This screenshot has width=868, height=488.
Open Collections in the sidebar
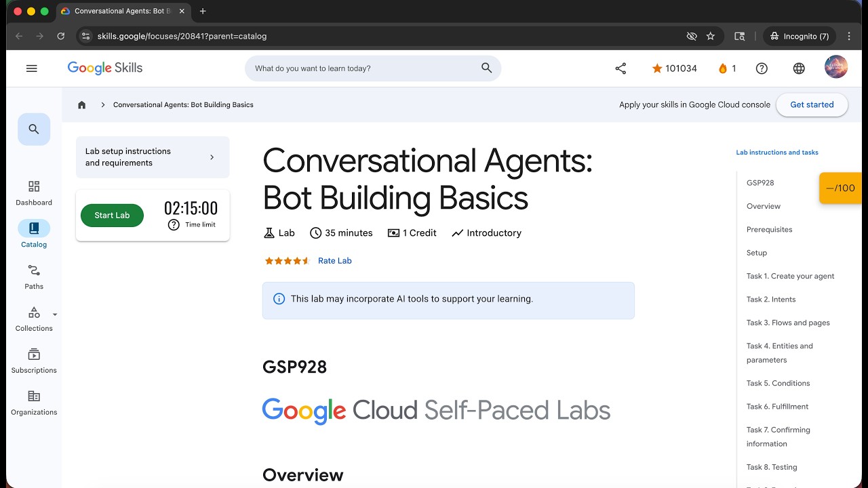pyautogui.click(x=34, y=319)
